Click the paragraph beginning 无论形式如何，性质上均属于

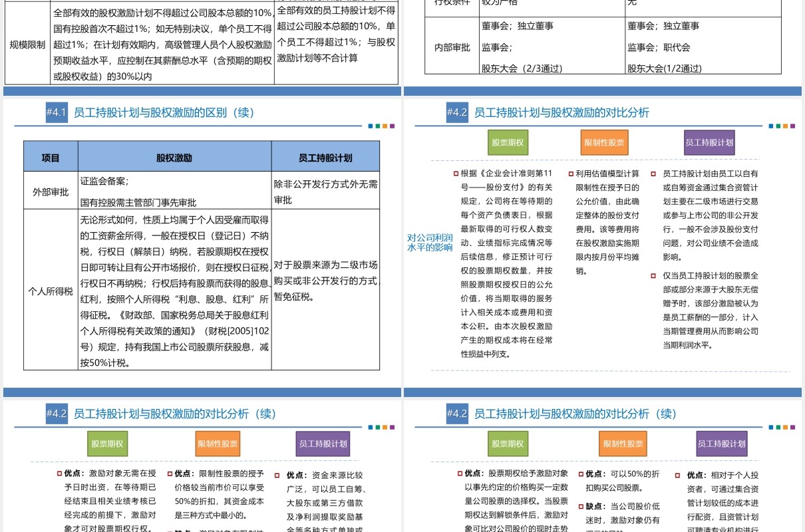(x=176, y=291)
